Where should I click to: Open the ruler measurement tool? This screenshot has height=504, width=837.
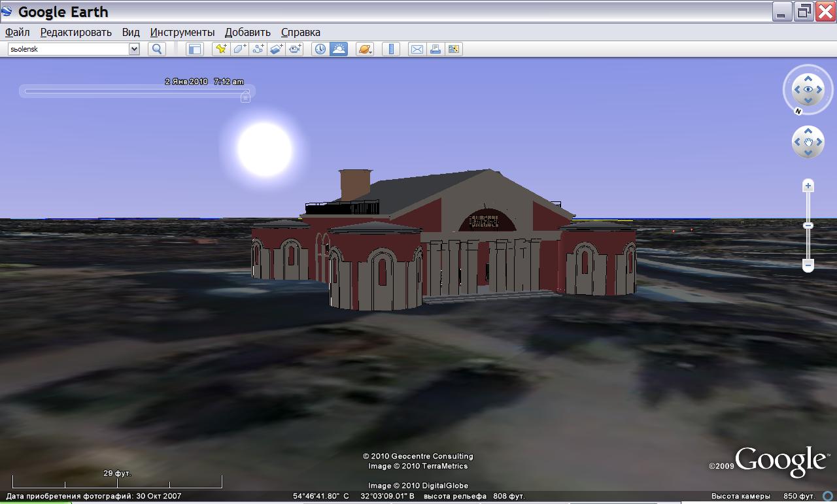[391, 49]
